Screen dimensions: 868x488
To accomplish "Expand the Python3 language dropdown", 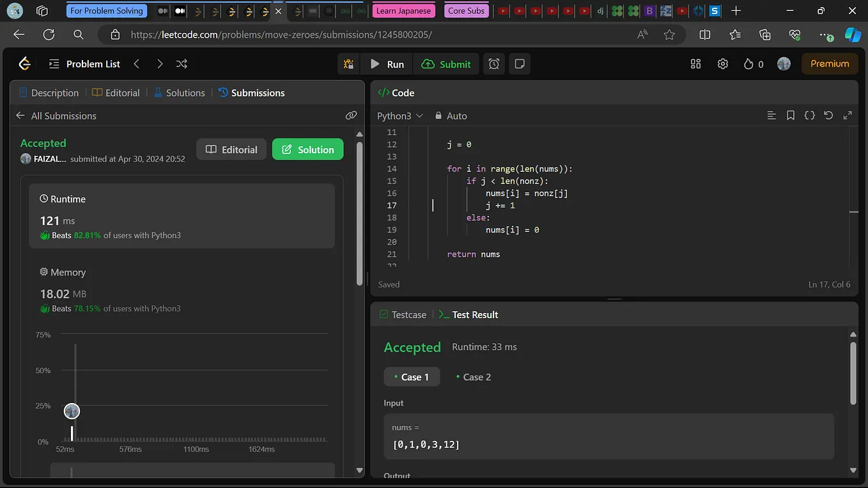I will point(400,116).
